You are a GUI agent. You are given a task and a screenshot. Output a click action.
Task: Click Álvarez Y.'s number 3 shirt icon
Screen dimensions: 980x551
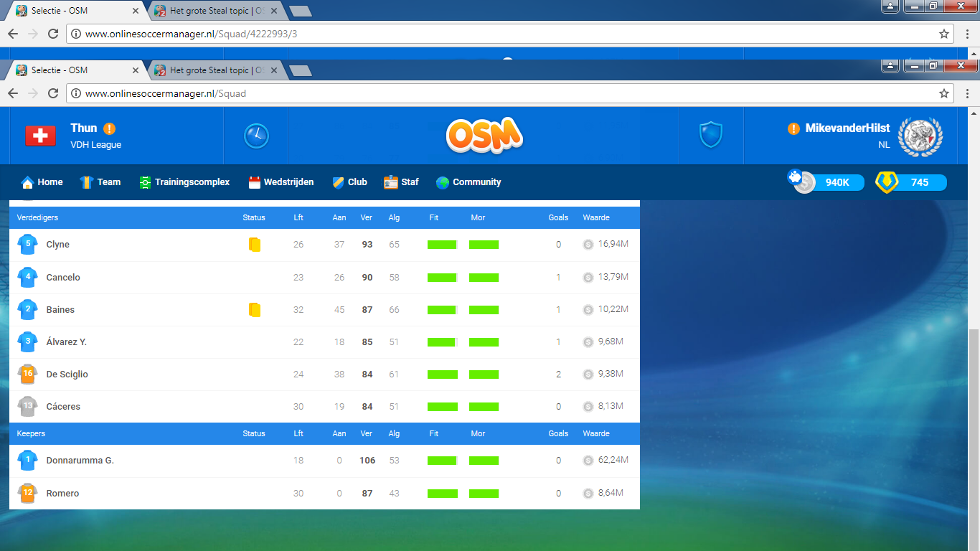[27, 342]
